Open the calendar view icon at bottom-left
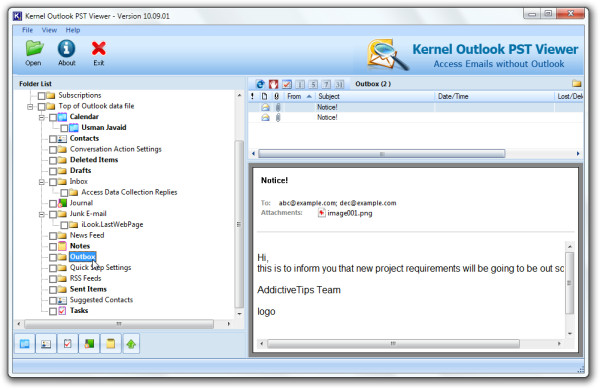 (25, 344)
